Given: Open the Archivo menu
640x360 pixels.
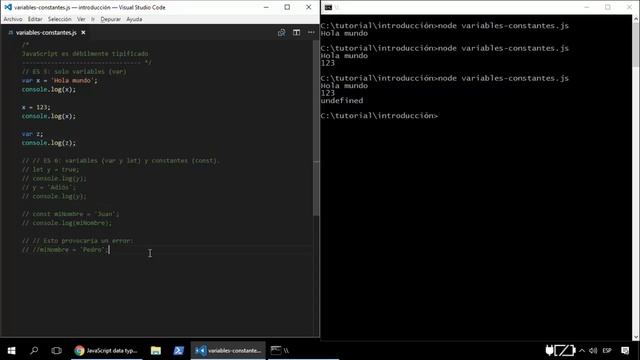Looking at the screenshot, I should pyautogui.click(x=13, y=19).
